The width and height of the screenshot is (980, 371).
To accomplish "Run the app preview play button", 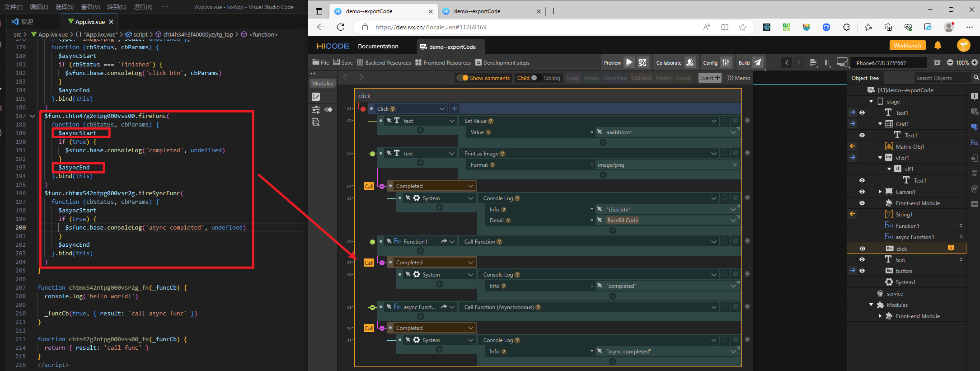I will [x=629, y=62].
